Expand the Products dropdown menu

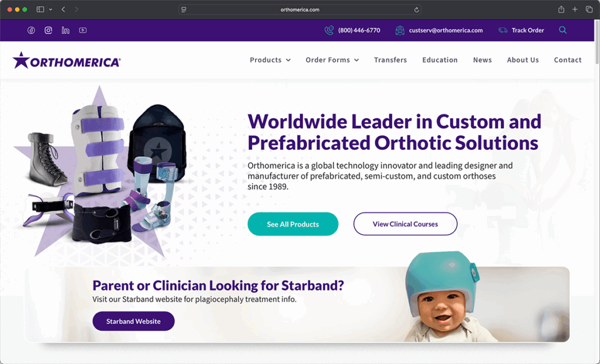[270, 60]
